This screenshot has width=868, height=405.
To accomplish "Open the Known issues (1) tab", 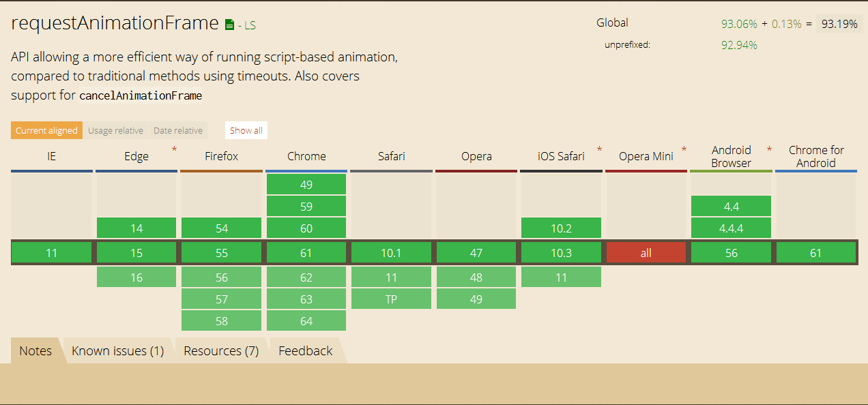I will [x=118, y=351].
